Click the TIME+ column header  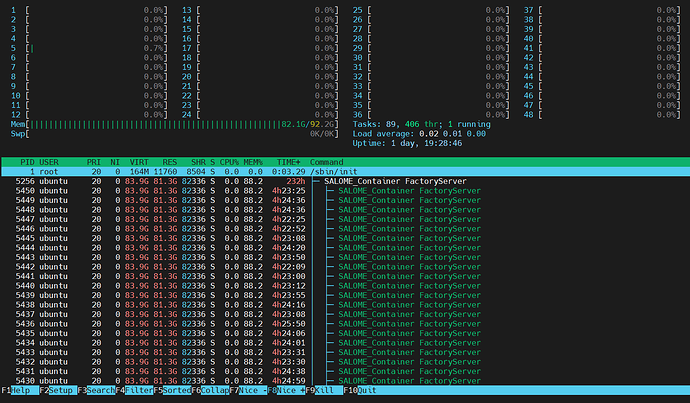click(x=289, y=162)
